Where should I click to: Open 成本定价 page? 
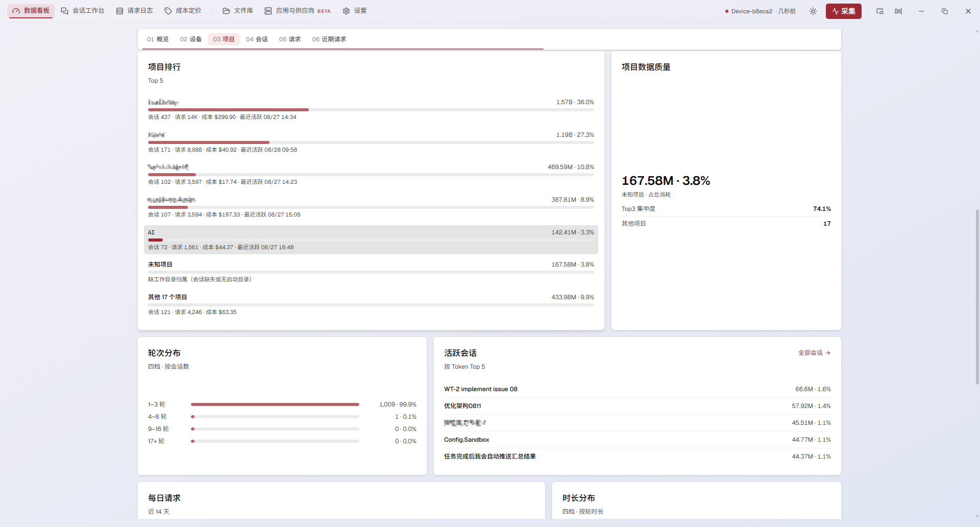tap(183, 11)
